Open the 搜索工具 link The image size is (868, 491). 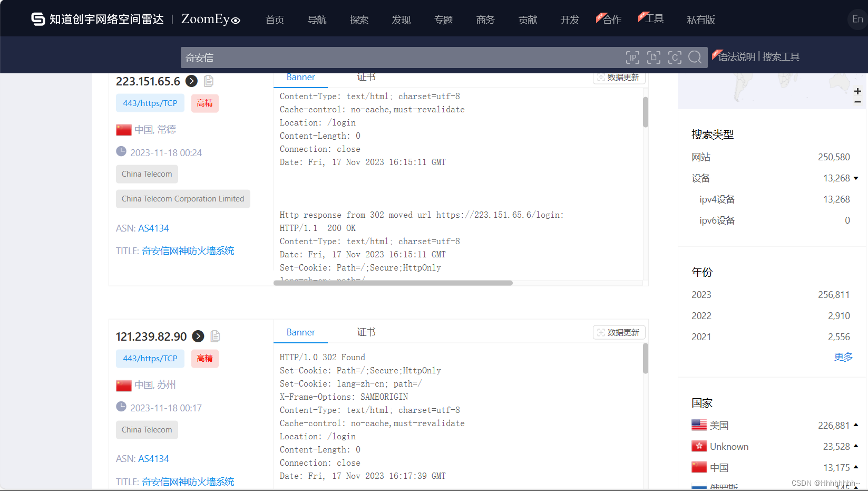point(781,56)
